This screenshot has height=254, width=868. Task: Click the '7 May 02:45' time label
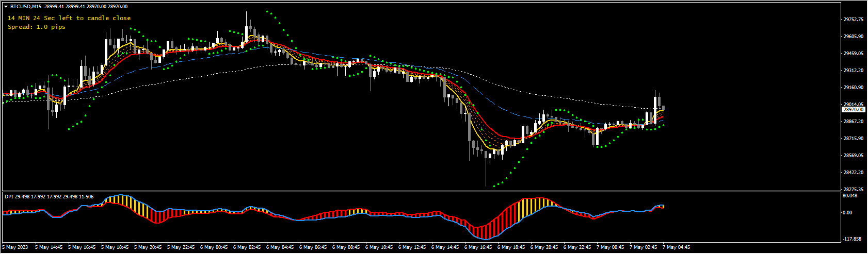click(x=644, y=247)
